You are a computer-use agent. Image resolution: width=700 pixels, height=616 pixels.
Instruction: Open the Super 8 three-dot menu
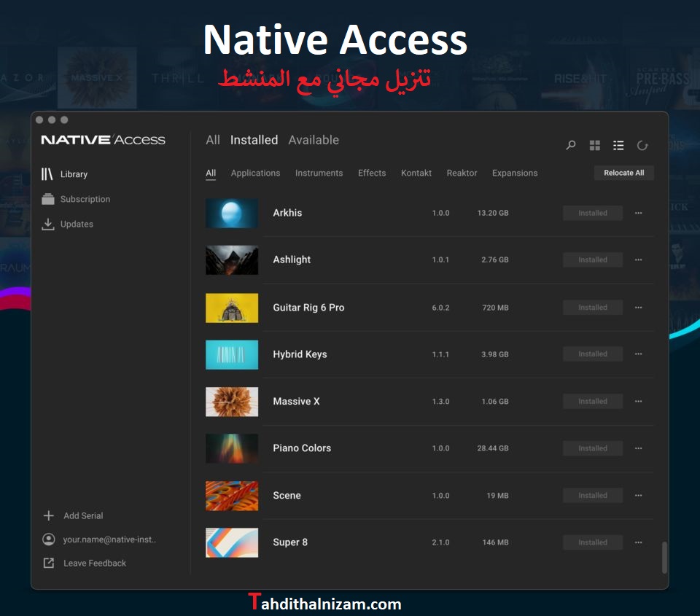[639, 542]
